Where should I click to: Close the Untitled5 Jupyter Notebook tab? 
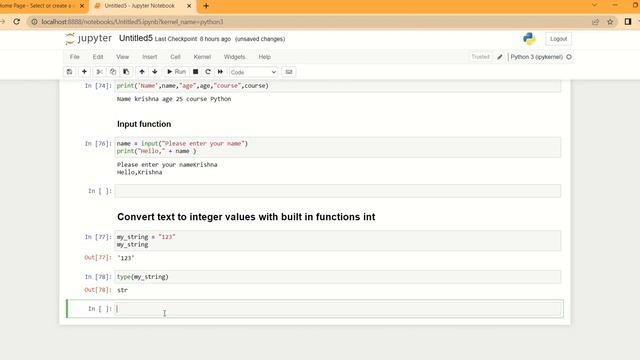click(x=189, y=6)
